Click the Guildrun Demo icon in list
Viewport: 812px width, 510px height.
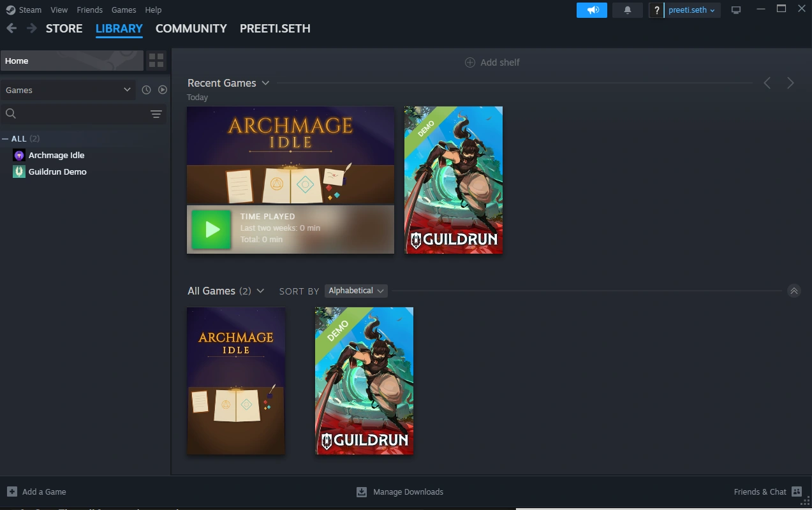19,171
